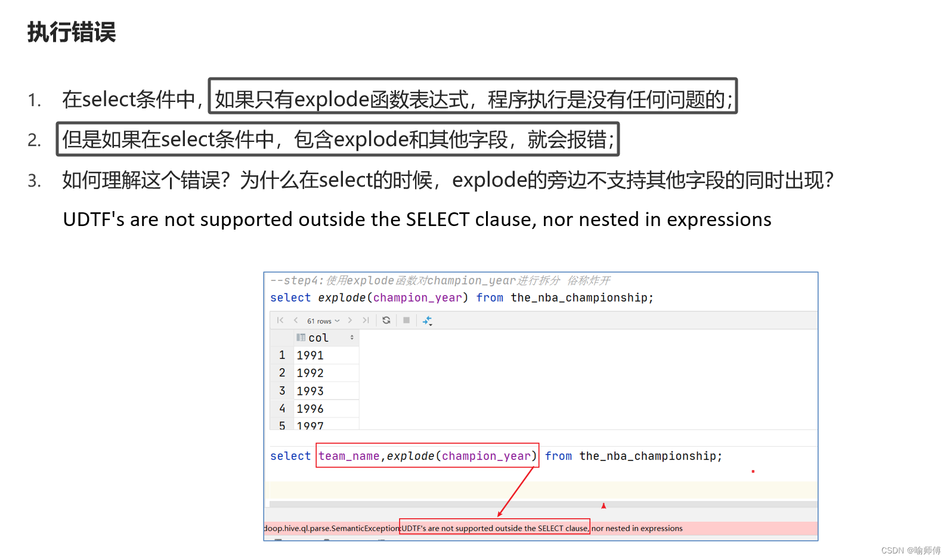Click the_nba_championship in the first query

pos(582,298)
